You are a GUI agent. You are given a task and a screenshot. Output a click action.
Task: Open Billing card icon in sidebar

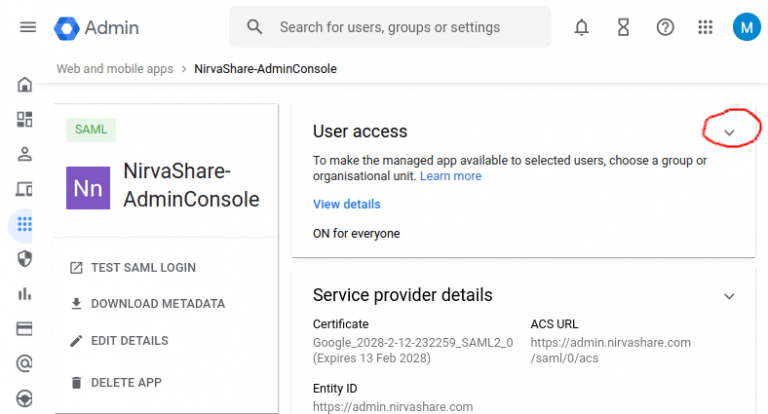[24, 328]
